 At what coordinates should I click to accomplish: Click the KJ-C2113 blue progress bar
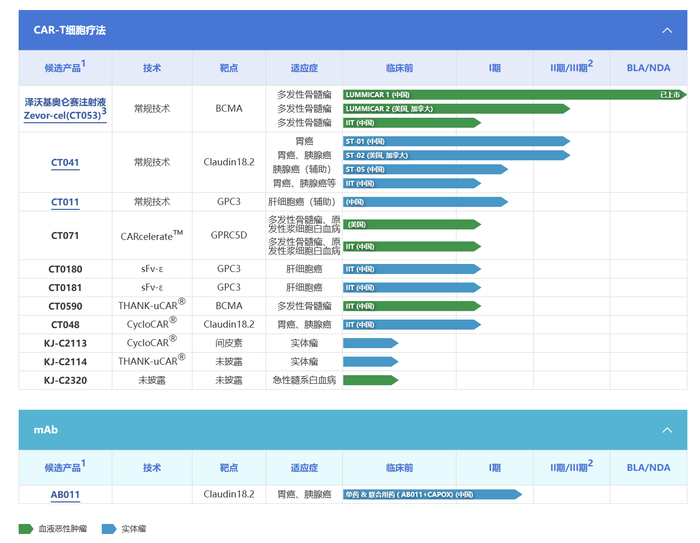click(x=371, y=343)
